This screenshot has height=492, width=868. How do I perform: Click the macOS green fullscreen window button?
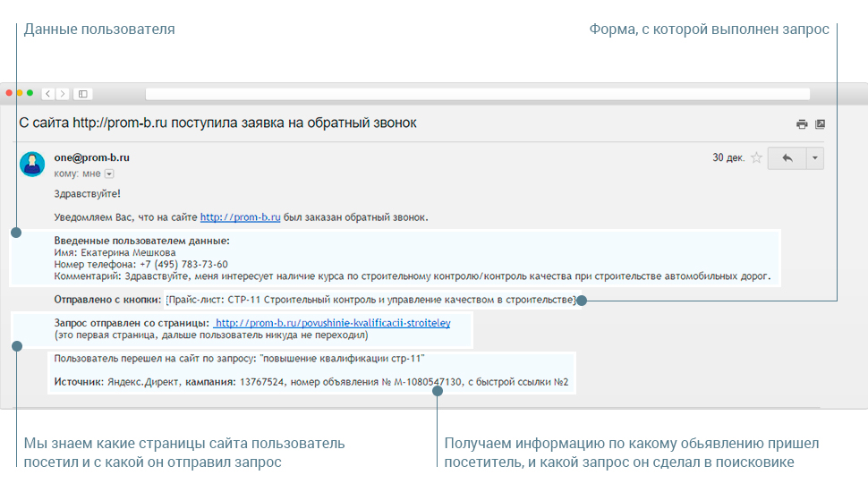tap(30, 93)
